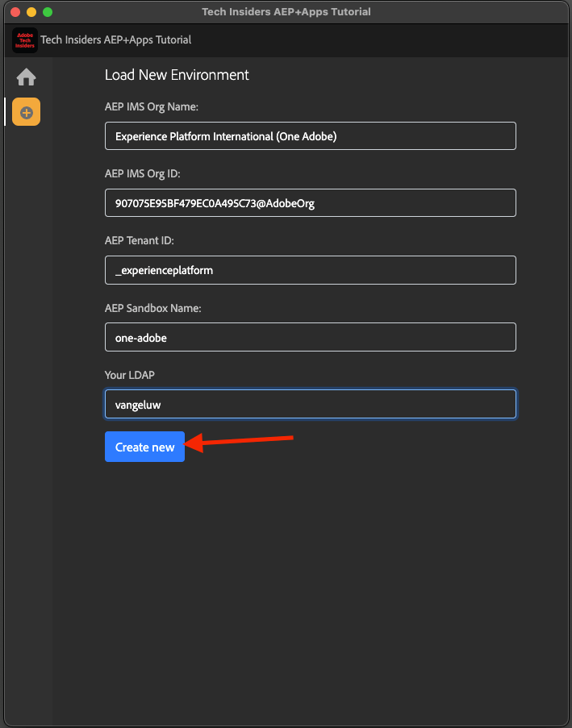Minimize the window using the yellow button
The height and width of the screenshot is (728, 572).
31,12
